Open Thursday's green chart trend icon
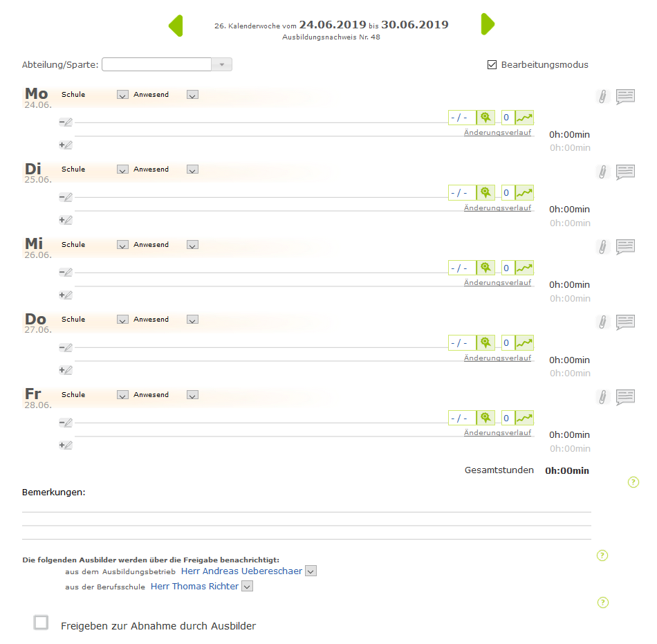The image size is (657, 644). (x=524, y=343)
